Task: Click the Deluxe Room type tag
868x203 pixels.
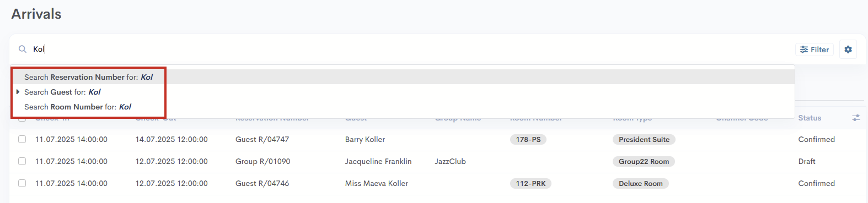Action: pyautogui.click(x=641, y=183)
